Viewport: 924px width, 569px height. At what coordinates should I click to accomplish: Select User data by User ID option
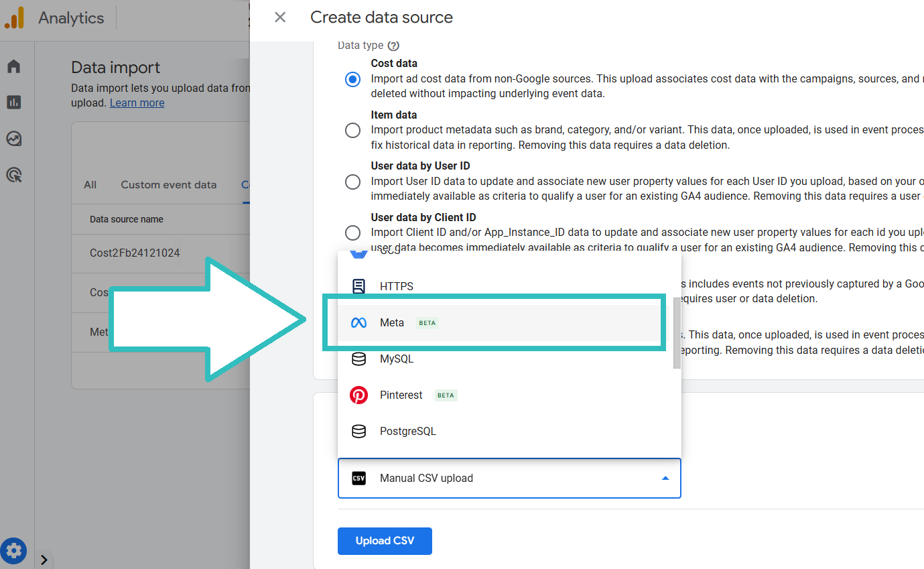pyautogui.click(x=352, y=182)
